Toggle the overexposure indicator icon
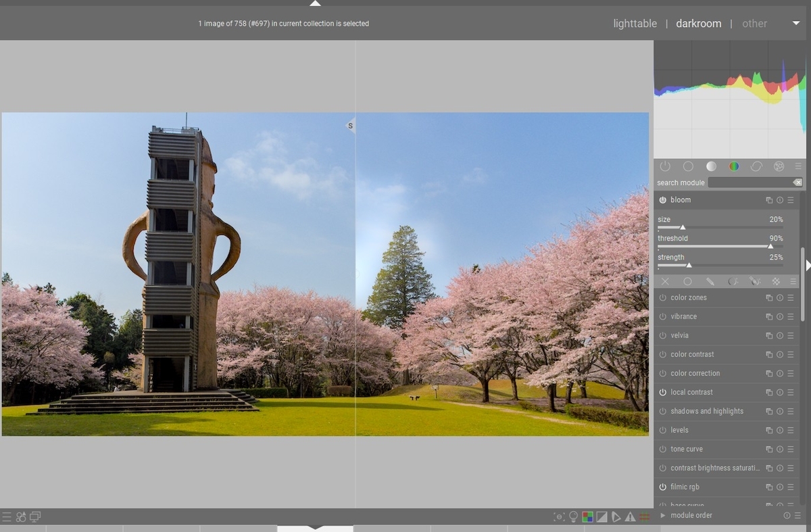The image size is (811, 532). (x=602, y=516)
